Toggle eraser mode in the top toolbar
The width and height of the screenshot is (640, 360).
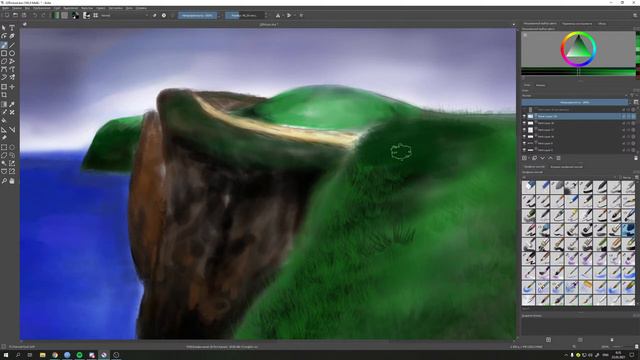coord(154,16)
